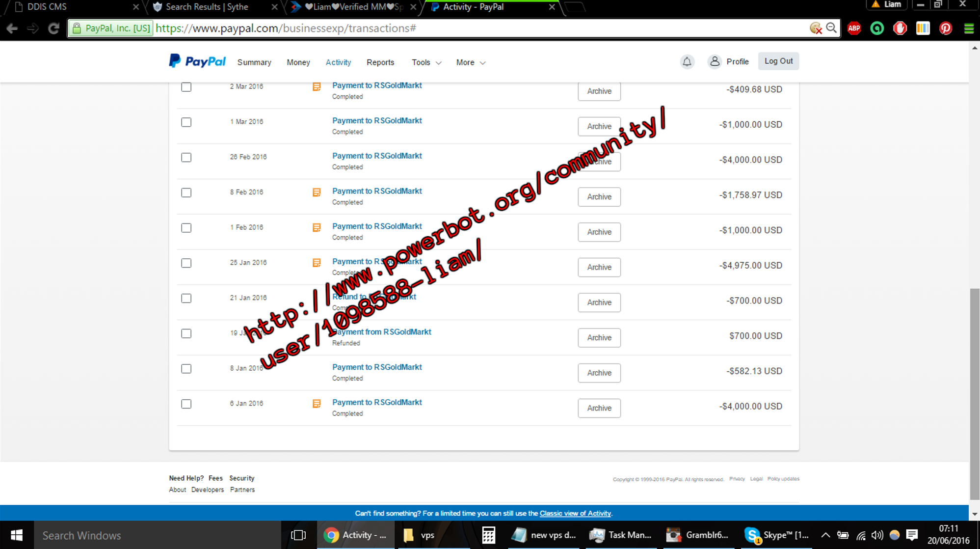Image resolution: width=980 pixels, height=549 pixels.
Task: Check the 26 Feb 2016 transaction checkbox
Action: [x=186, y=158]
